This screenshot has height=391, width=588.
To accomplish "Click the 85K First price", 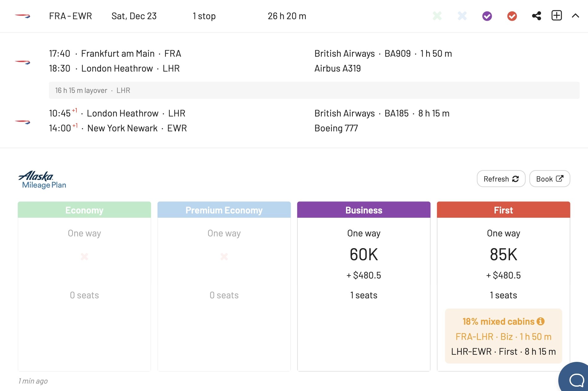I will click(504, 254).
